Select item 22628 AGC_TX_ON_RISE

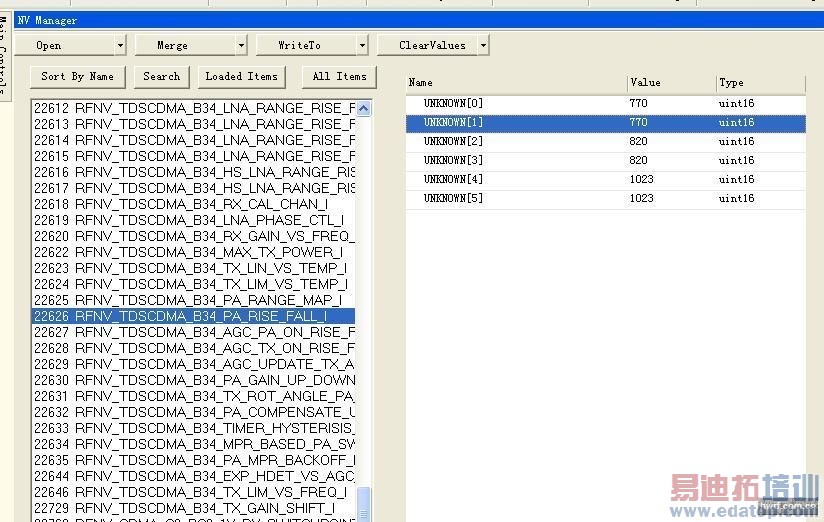(x=194, y=349)
